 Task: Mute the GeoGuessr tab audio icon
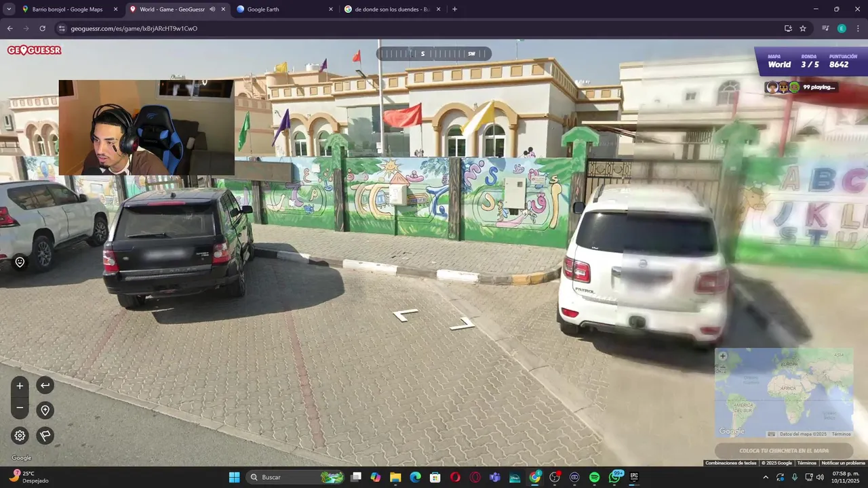click(x=212, y=9)
